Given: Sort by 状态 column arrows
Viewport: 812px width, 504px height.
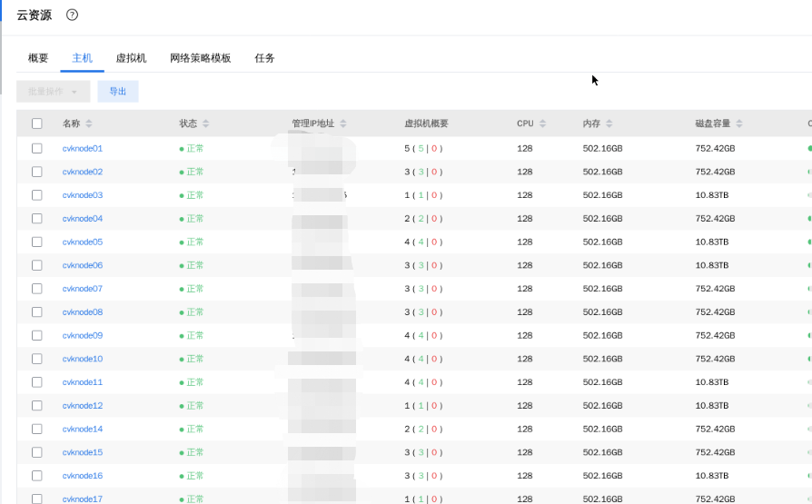Looking at the screenshot, I should [x=205, y=124].
